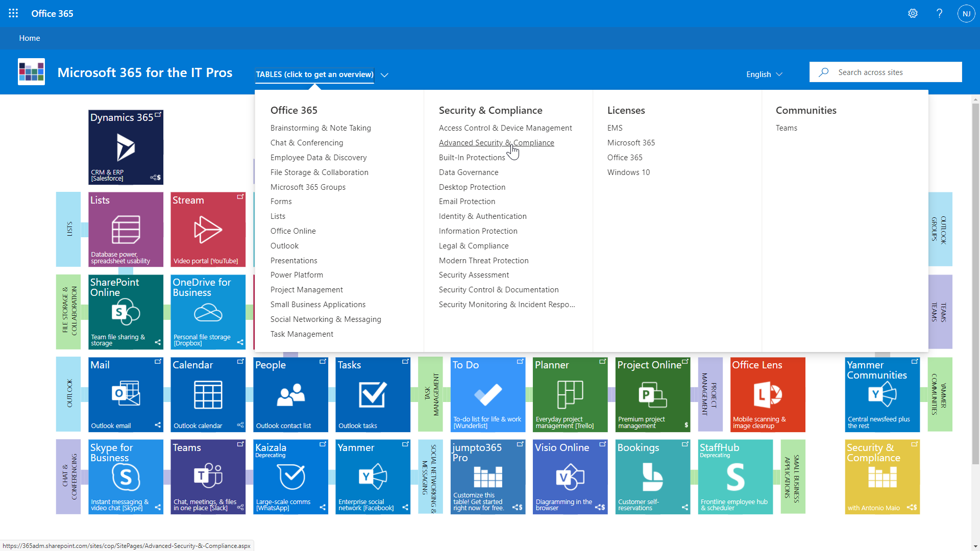The width and height of the screenshot is (980, 551).
Task: Select the SMALL BUSINESS APPLICATIONS category label
Action: point(793,477)
